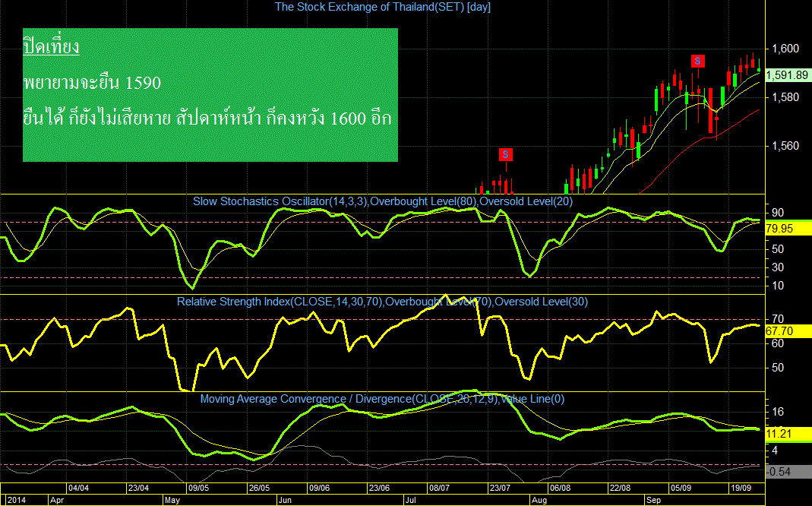Select the Moving Average Convergence / Divergence title

tap(382, 399)
